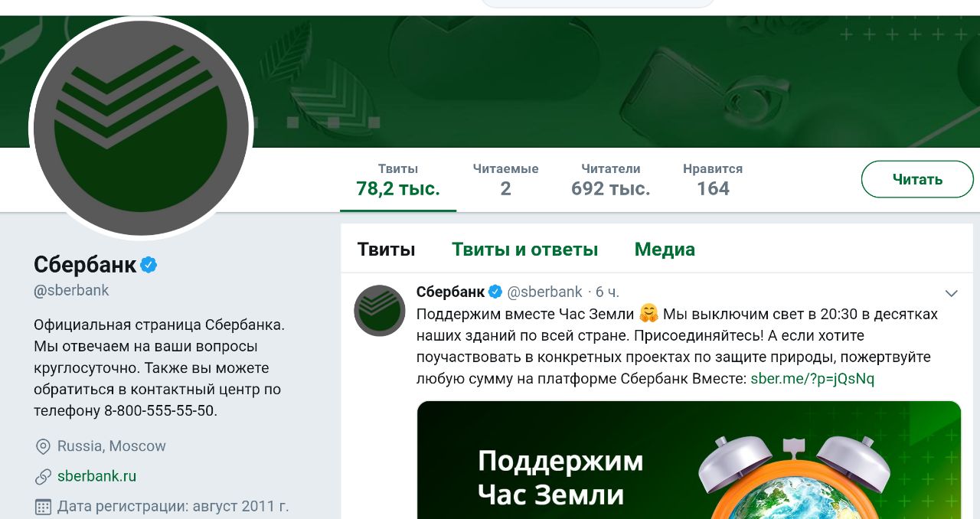
Task: Open the Твиты counter showing 78,2 тыс.
Action: (398, 180)
